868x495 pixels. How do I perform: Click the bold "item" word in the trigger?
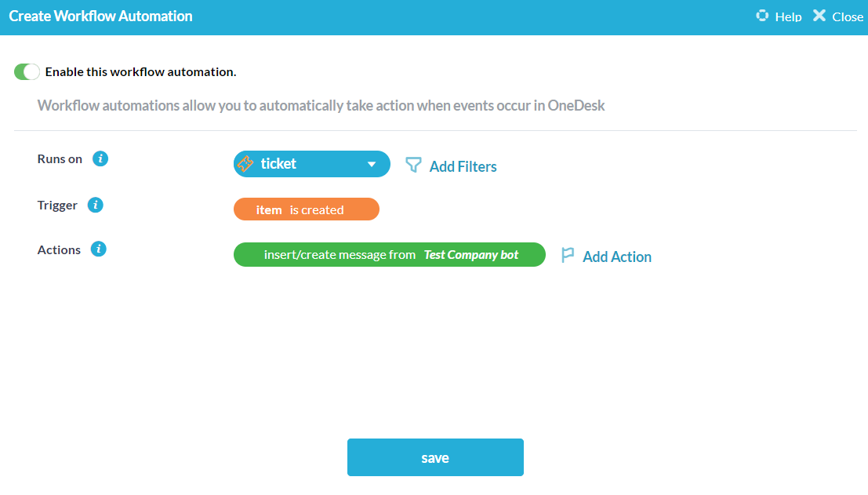point(269,209)
